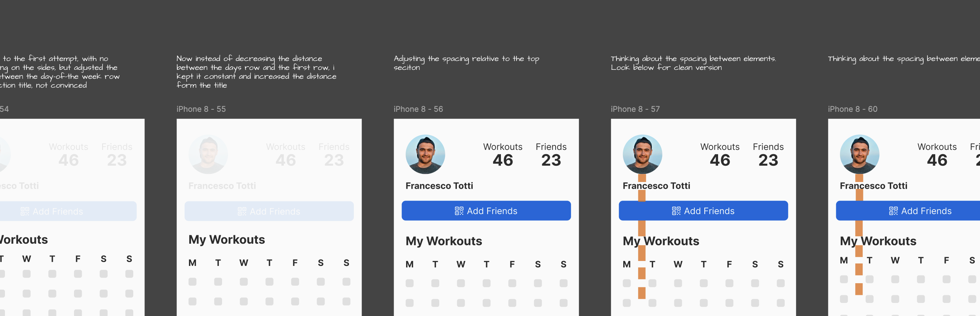Image resolution: width=980 pixels, height=316 pixels.
Task: Select the note starting 'Now instead of decreasing'
Action: pyautogui.click(x=256, y=72)
